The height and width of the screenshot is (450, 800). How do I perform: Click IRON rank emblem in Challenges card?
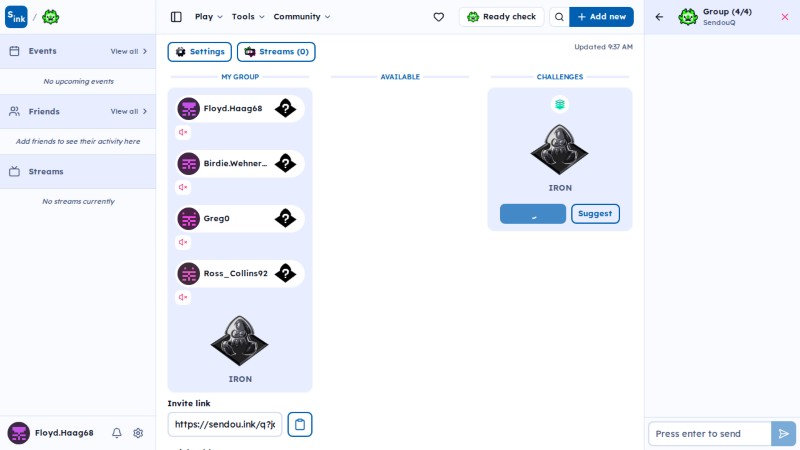(560, 149)
